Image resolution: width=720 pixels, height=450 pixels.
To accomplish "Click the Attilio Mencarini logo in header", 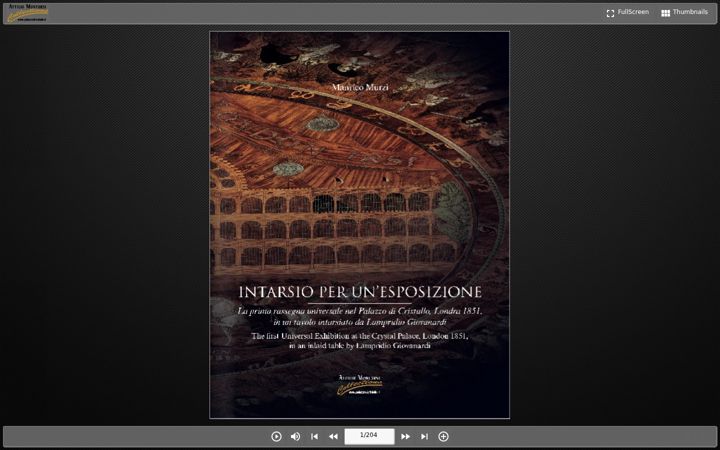I will tap(28, 13).
